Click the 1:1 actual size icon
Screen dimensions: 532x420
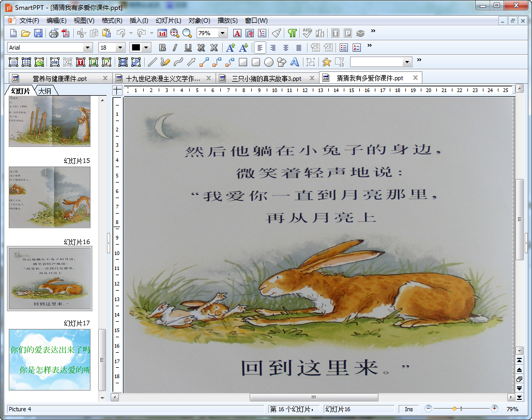tap(162, 33)
